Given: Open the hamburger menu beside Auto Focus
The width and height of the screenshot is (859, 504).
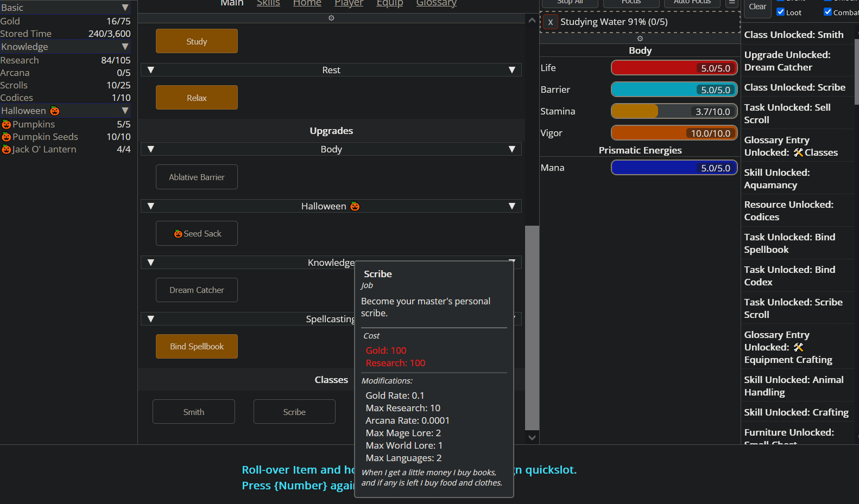Looking at the screenshot, I should 732,3.
